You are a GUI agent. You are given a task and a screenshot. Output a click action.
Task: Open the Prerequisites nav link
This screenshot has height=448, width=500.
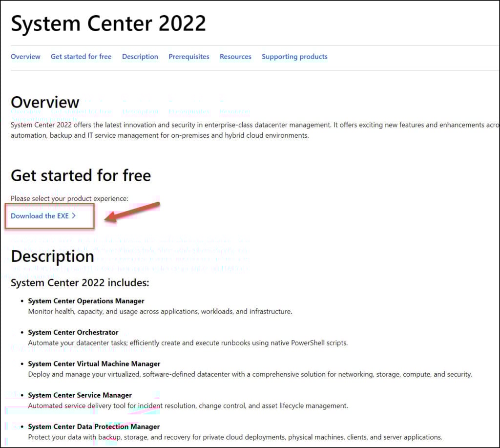[189, 57]
